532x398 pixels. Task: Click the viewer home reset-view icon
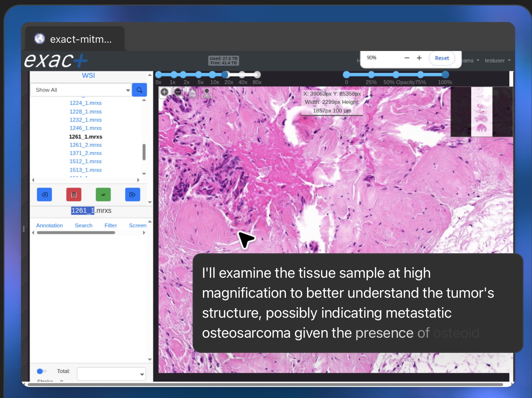click(192, 92)
